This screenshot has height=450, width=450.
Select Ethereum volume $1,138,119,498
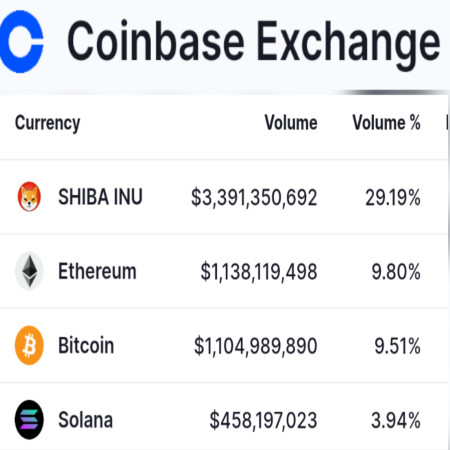click(259, 272)
